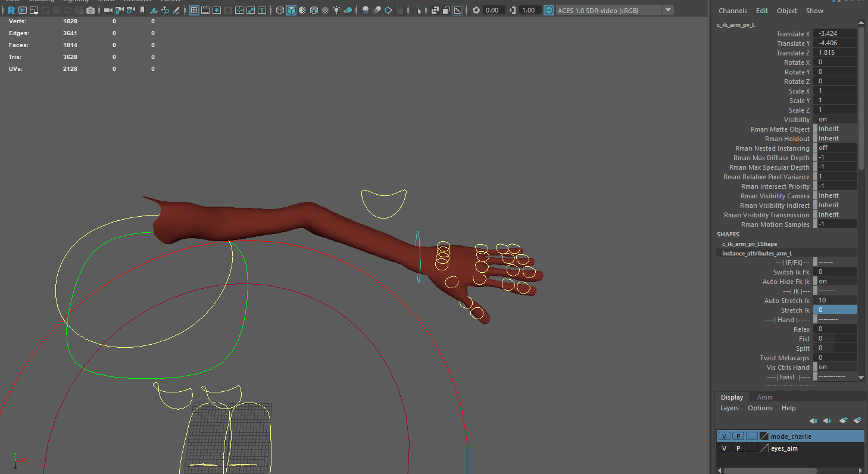868x474 pixels.
Task: Open the Object menu in Channel Box
Action: (x=787, y=11)
